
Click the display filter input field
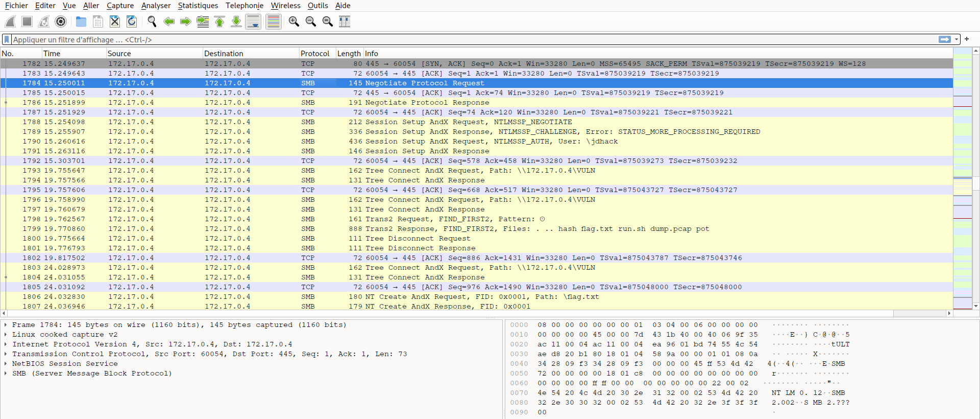459,39
